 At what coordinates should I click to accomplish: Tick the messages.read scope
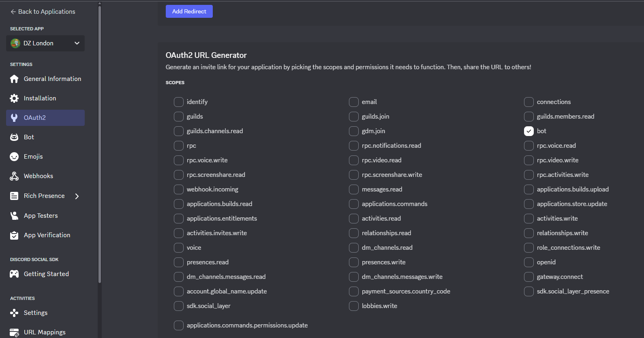354,189
